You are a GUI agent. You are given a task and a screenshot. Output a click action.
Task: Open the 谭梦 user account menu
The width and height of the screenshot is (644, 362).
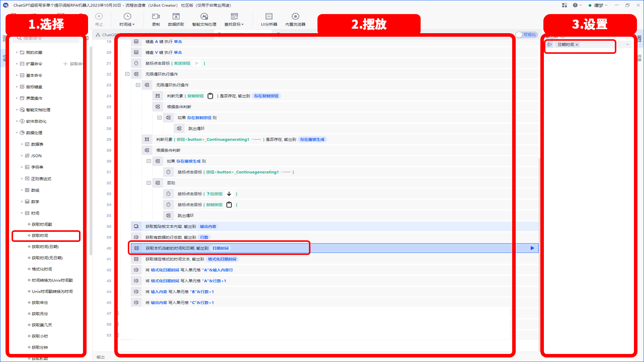597,5
